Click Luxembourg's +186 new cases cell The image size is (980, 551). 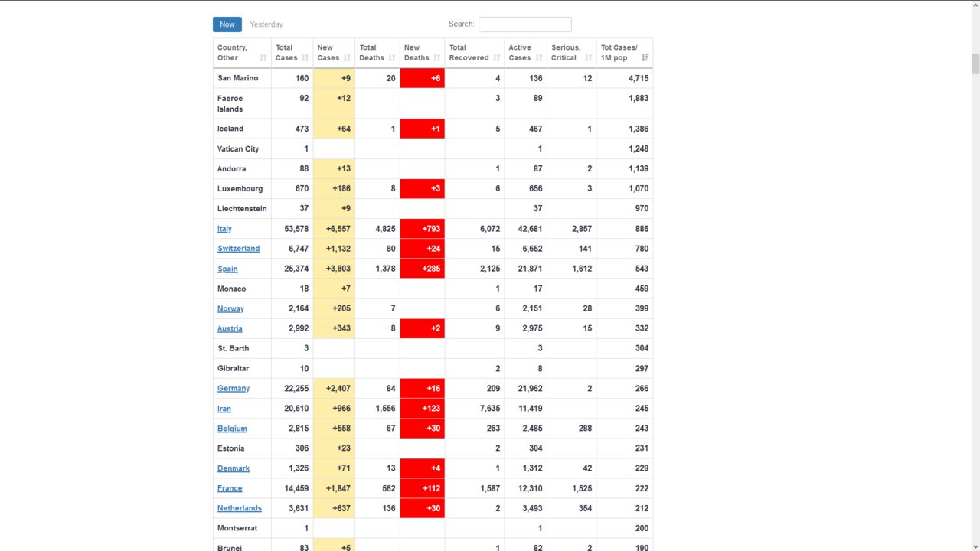[x=334, y=188]
